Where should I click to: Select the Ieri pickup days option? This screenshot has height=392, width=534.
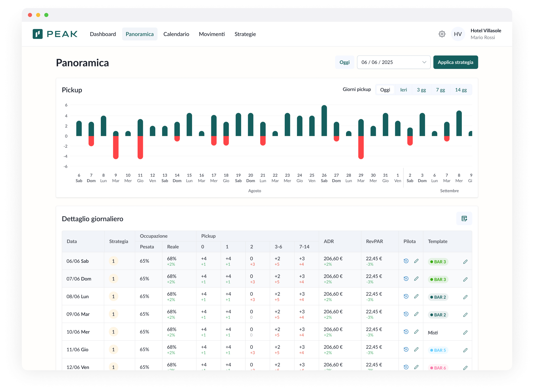tap(403, 90)
